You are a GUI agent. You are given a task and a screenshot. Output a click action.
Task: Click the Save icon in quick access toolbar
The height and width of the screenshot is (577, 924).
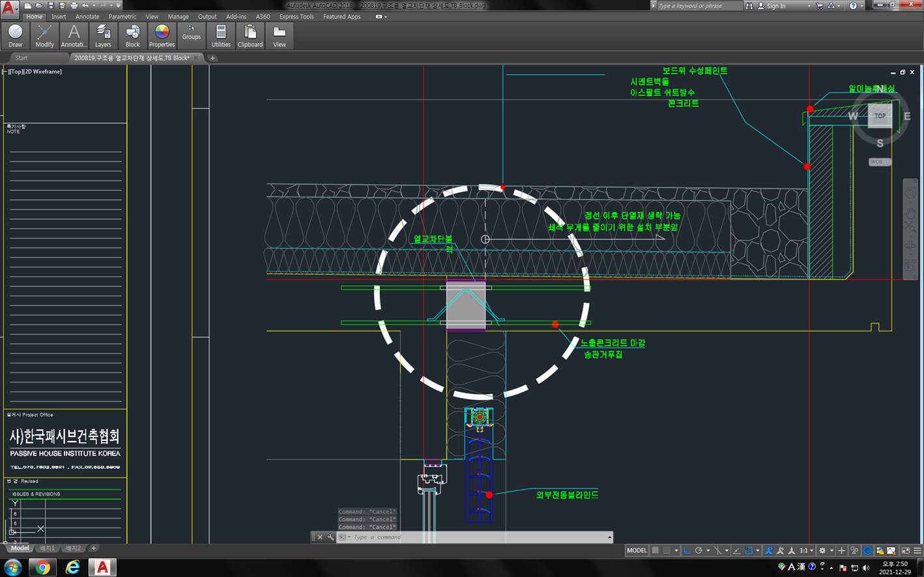tap(50, 6)
